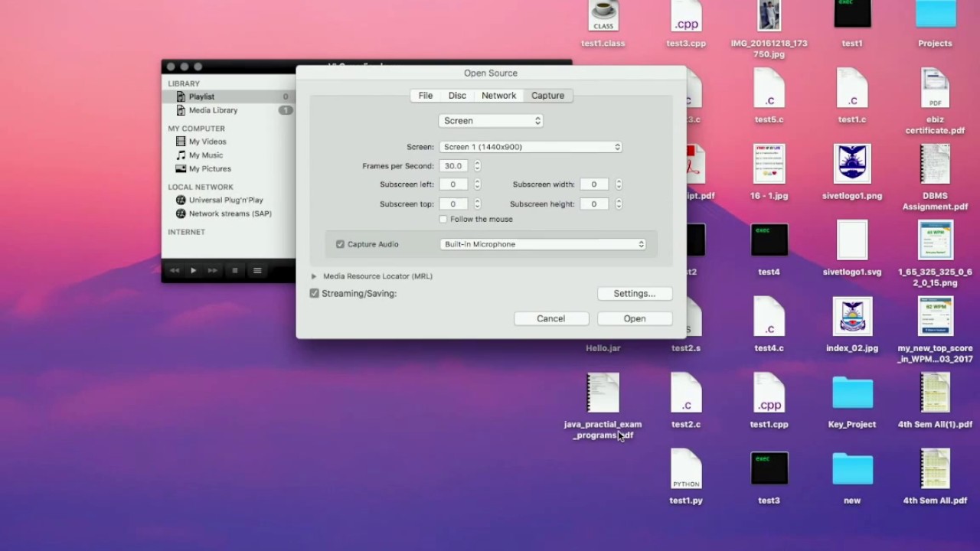Select test1.cpp desktop file
This screenshot has width=980, height=551.
click(769, 401)
